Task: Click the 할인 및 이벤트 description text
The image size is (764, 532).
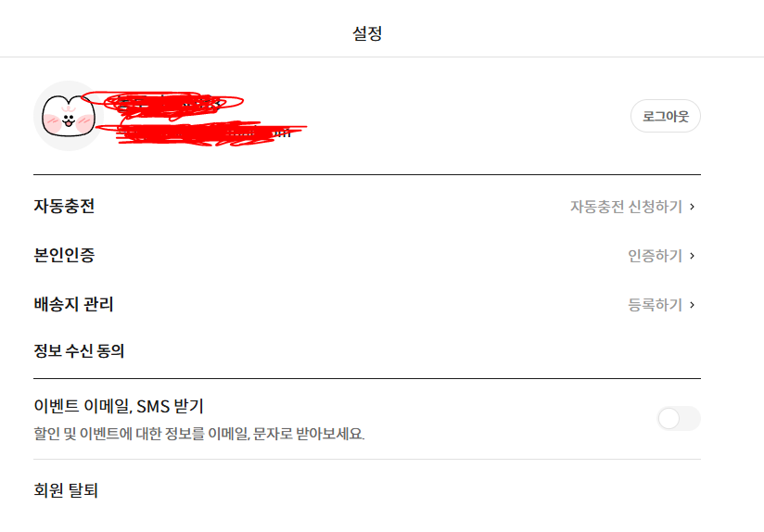Action: (198, 434)
